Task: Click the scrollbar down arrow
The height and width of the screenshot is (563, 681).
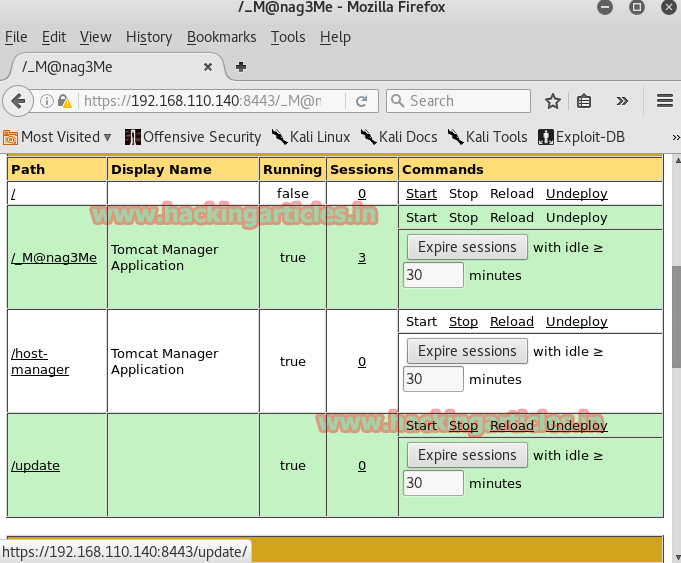Action: pyautogui.click(x=677, y=557)
